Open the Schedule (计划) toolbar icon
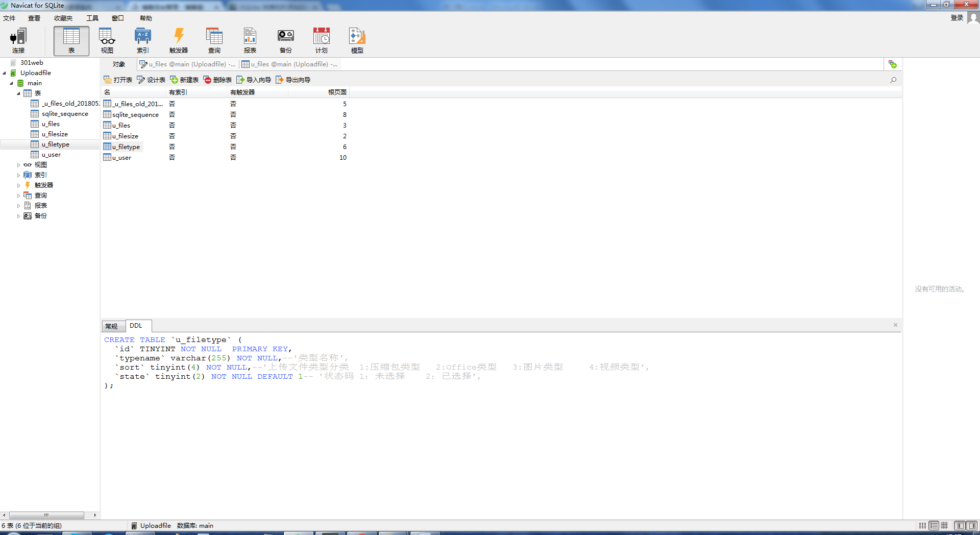 click(x=322, y=41)
